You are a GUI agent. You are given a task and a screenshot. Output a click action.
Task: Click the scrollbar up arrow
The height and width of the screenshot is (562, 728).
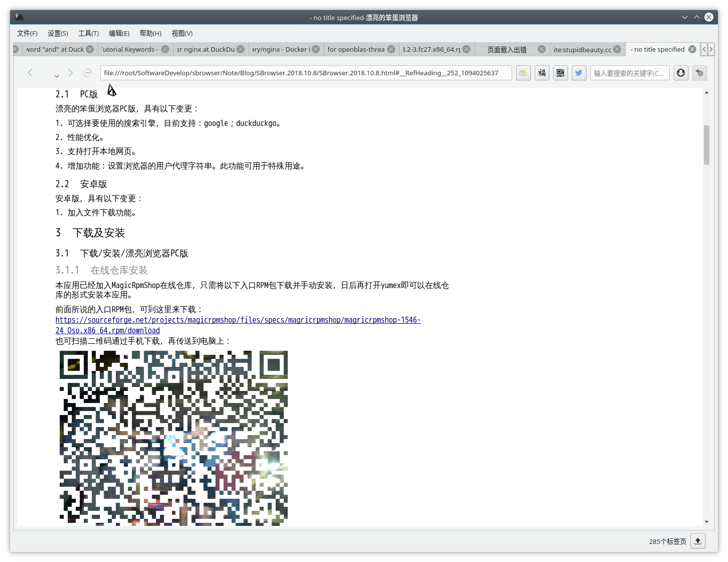pyautogui.click(x=706, y=92)
